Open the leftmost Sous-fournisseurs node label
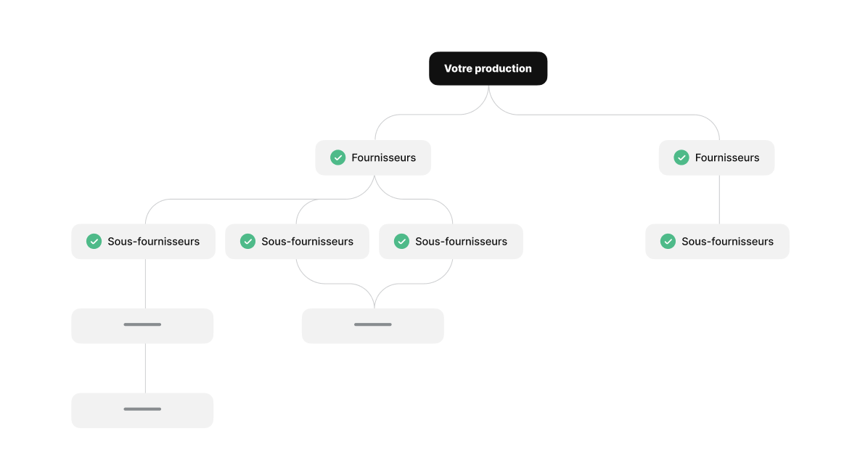The image size is (868, 463). click(153, 242)
